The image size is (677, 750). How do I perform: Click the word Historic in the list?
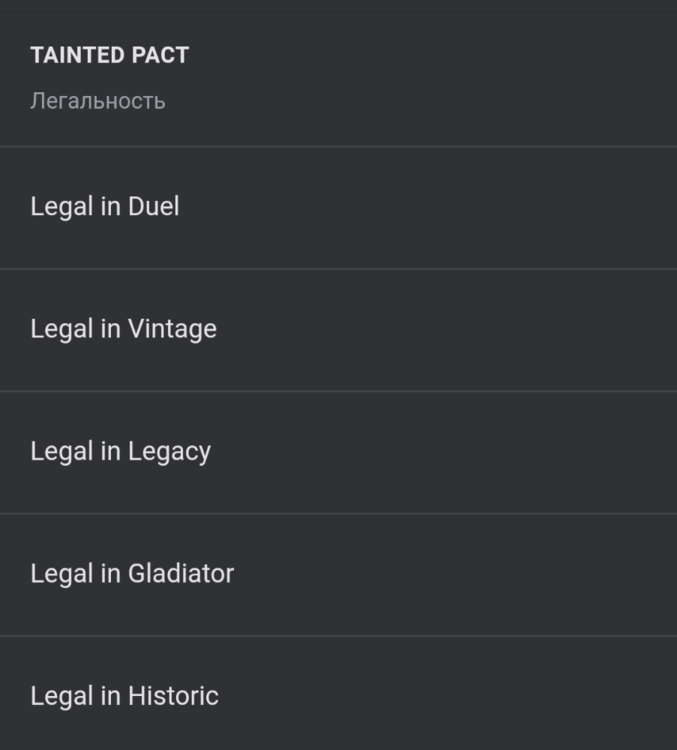point(173,696)
